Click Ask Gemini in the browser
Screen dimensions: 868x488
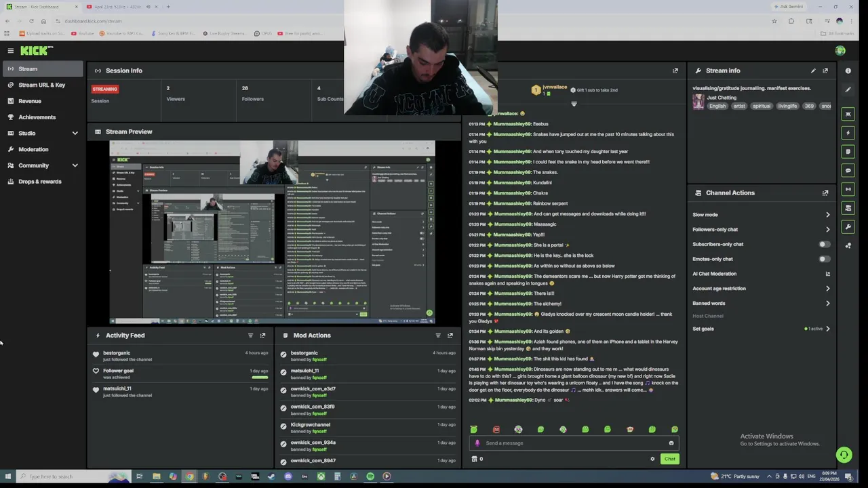789,7
